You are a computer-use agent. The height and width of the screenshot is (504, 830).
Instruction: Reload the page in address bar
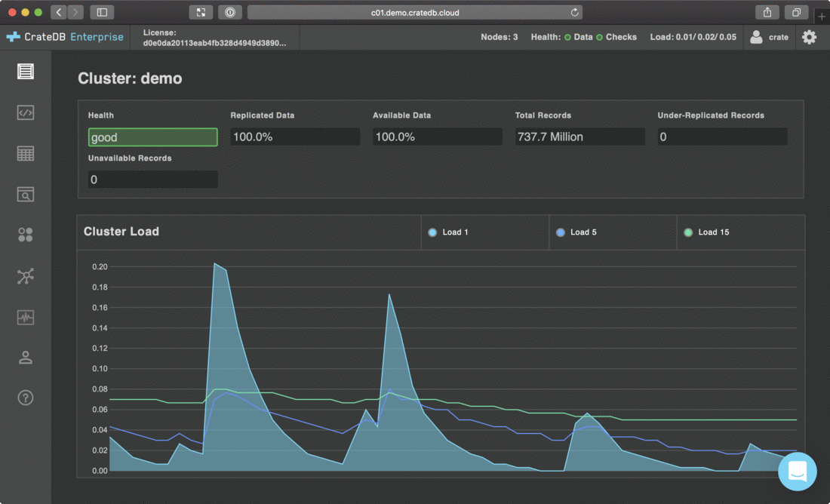(x=574, y=12)
